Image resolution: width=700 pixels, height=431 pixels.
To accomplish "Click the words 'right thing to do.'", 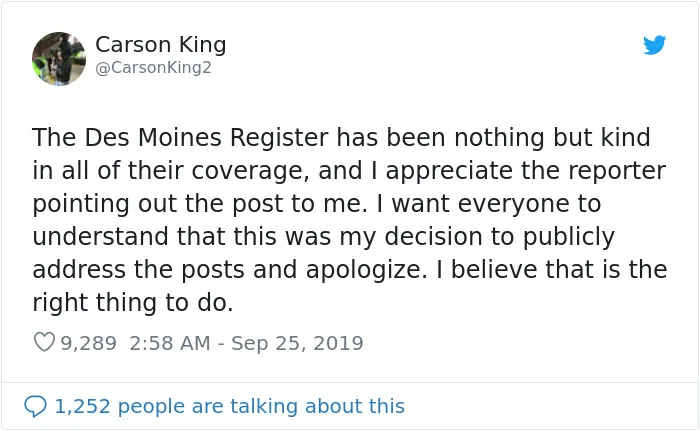I will tap(133, 303).
